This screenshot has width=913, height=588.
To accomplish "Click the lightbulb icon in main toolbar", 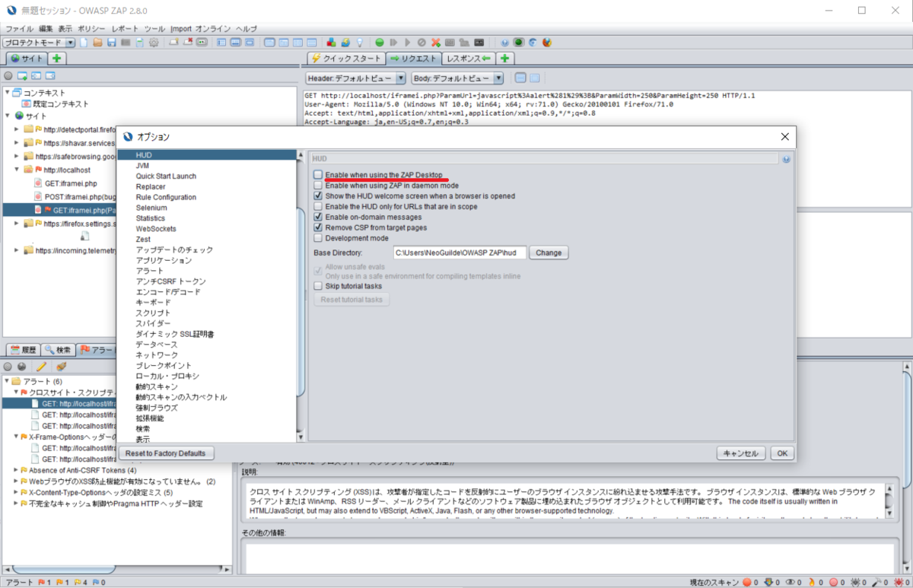I will coord(359,43).
